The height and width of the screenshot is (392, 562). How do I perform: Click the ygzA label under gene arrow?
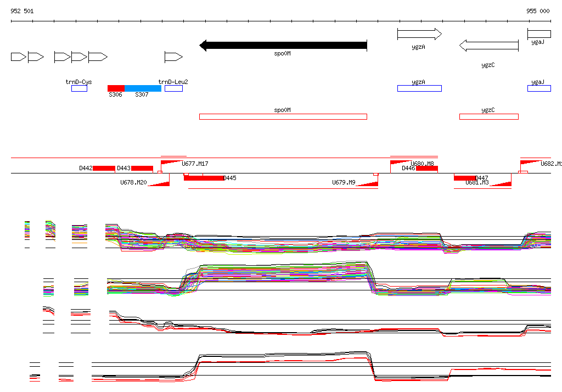point(418,47)
